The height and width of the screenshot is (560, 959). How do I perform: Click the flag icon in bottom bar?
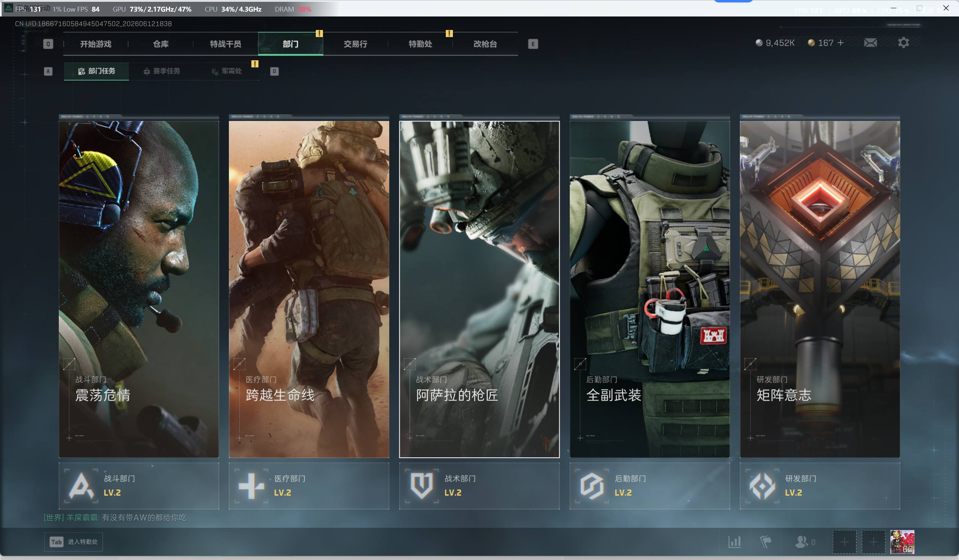click(x=765, y=542)
